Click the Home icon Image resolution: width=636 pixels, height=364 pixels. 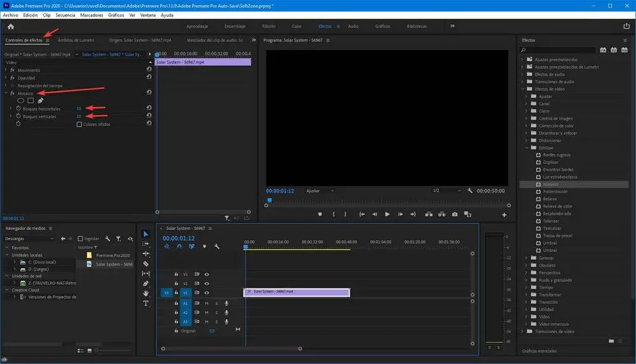[x=11, y=27]
